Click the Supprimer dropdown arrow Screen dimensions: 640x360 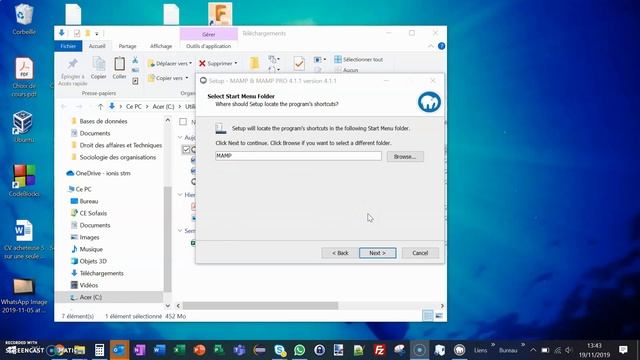click(236, 63)
